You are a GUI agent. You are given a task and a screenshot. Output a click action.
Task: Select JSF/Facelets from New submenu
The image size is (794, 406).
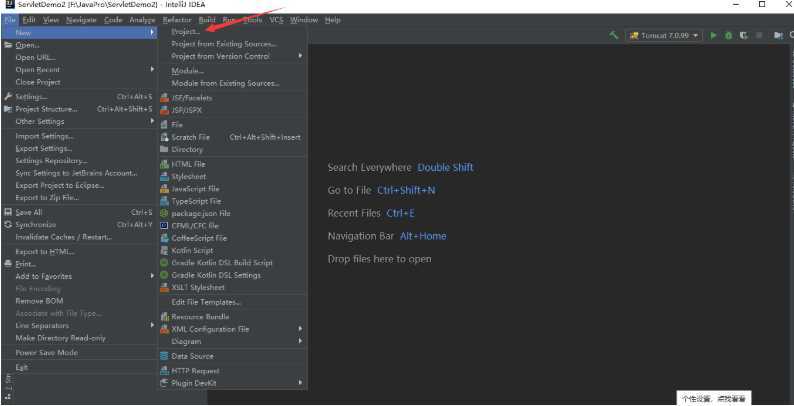click(191, 97)
